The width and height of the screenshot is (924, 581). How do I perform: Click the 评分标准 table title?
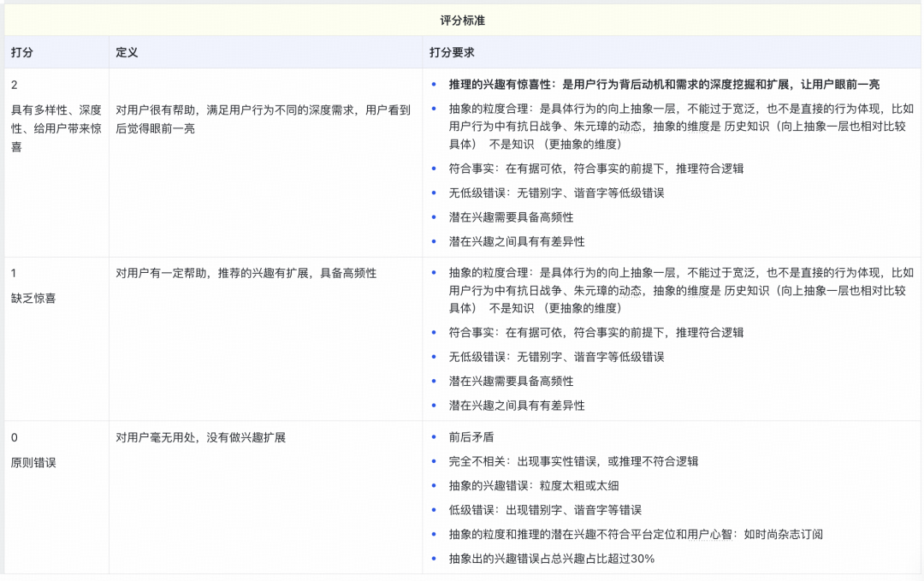[x=462, y=21]
